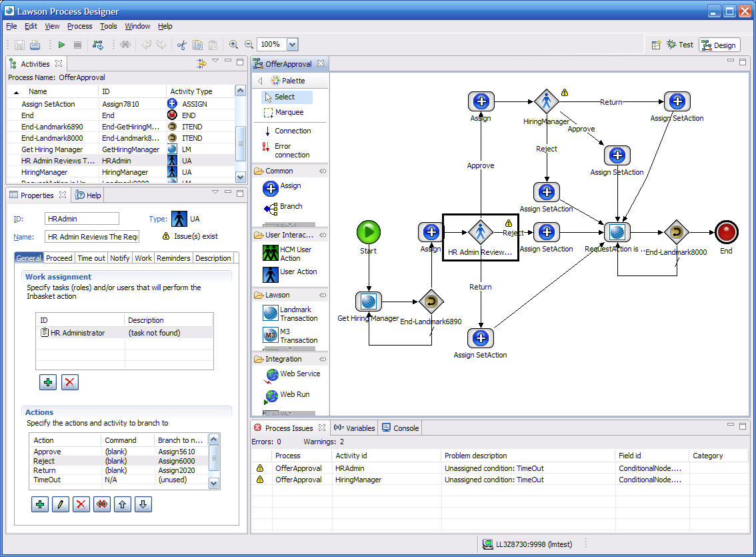
Task: Open the Process menu
Action: (x=79, y=26)
